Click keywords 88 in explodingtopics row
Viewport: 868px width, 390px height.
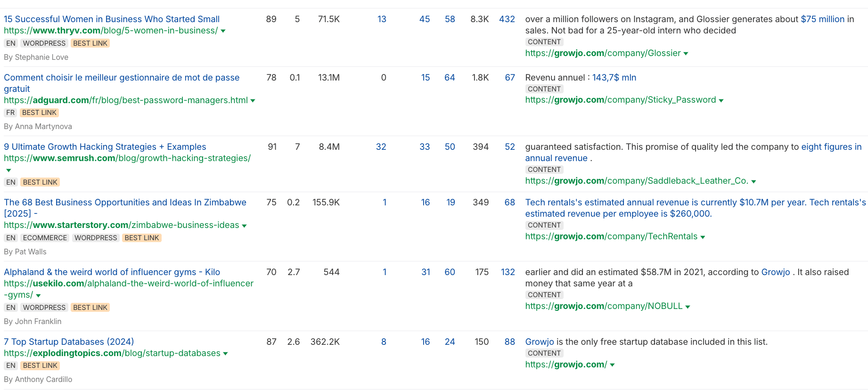[x=510, y=342]
